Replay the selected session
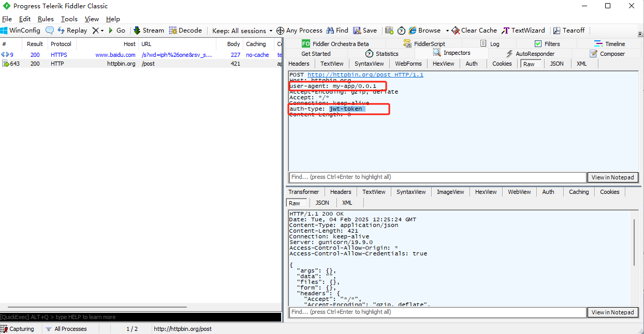The image size is (644, 334). 72,31
